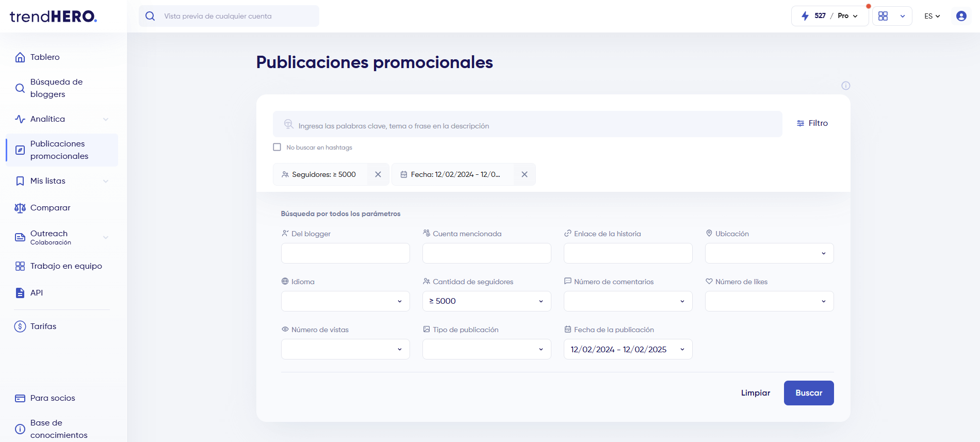The height and width of the screenshot is (442, 980).
Task: Toggle the Filtro panel
Action: tap(812, 123)
